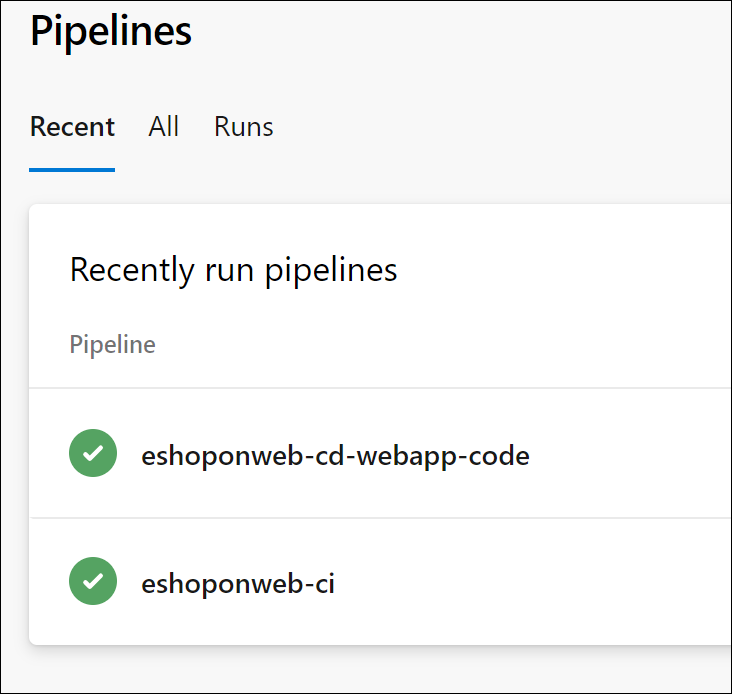Screen dimensions: 732x694
Task: Switch to the Recent tab
Action: 72,127
